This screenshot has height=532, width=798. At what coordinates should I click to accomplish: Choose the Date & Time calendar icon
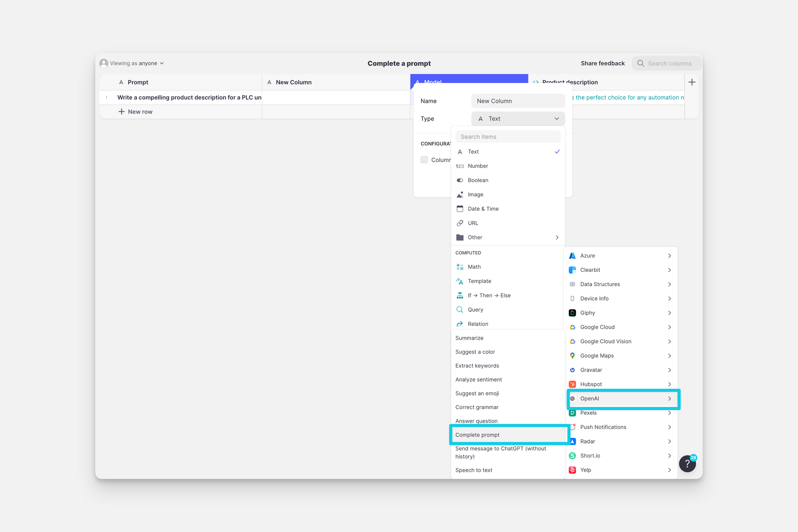pos(460,209)
